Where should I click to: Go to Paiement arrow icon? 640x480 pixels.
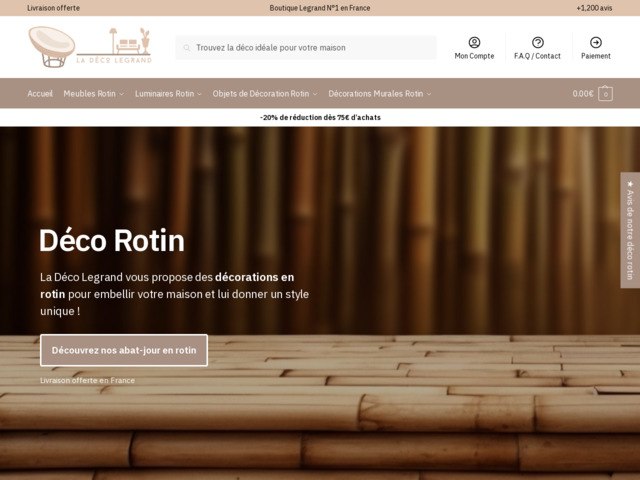(596, 42)
